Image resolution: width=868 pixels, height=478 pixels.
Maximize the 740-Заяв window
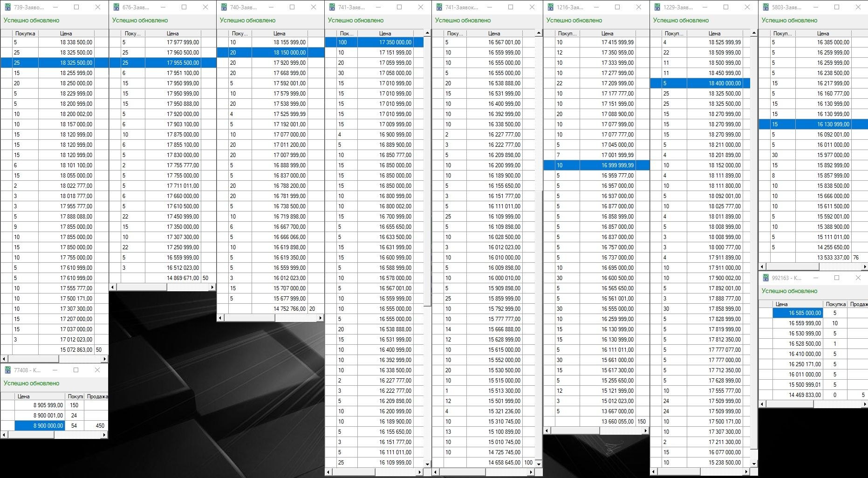click(x=292, y=7)
